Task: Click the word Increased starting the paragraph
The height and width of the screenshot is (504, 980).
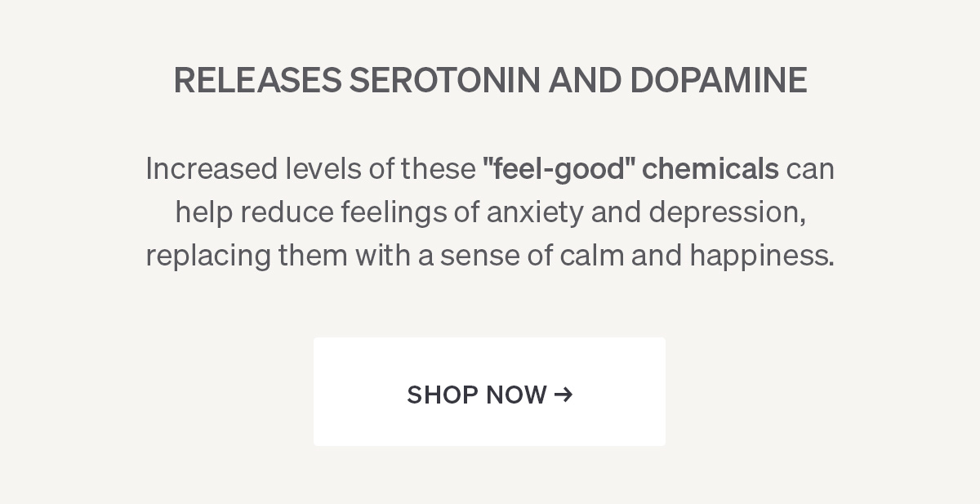Action: pyautogui.click(x=212, y=168)
